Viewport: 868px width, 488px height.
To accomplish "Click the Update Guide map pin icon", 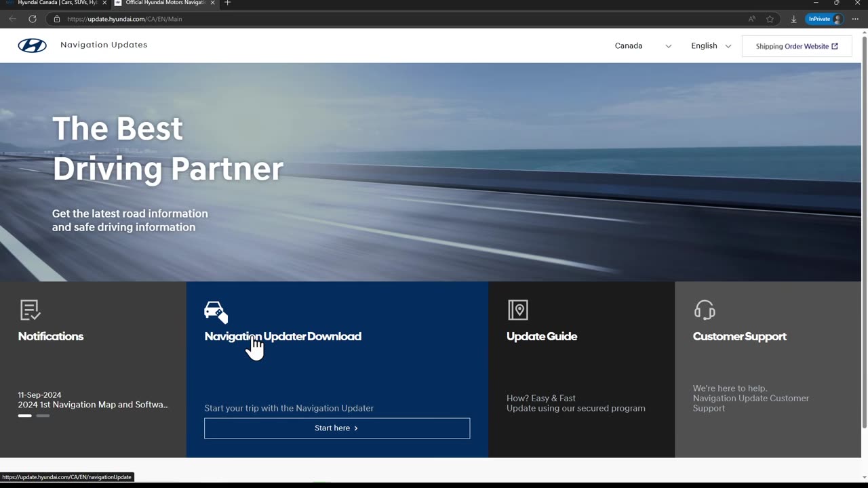I will pyautogui.click(x=518, y=310).
